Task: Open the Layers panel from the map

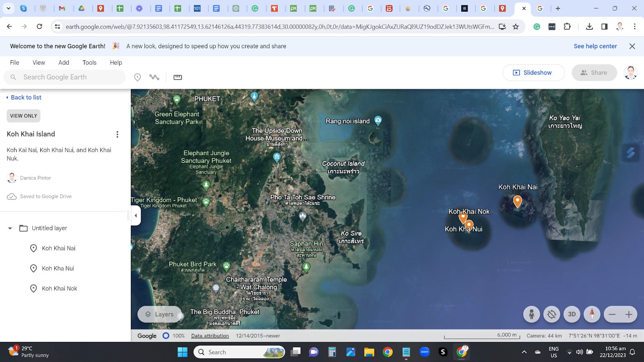Action: [x=160, y=314]
